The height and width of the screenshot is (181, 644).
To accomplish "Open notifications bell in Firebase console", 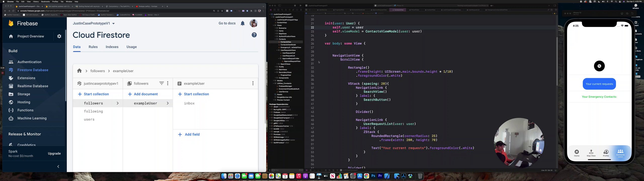I will click(x=243, y=23).
